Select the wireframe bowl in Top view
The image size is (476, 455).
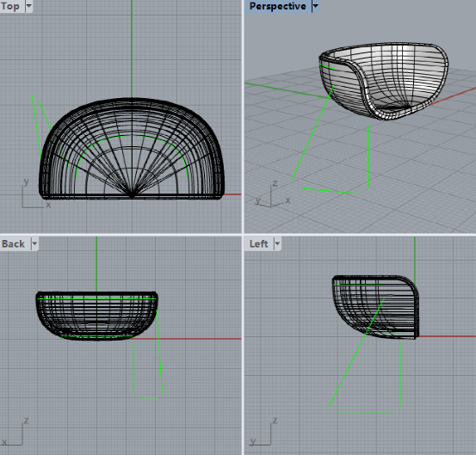coord(132,148)
